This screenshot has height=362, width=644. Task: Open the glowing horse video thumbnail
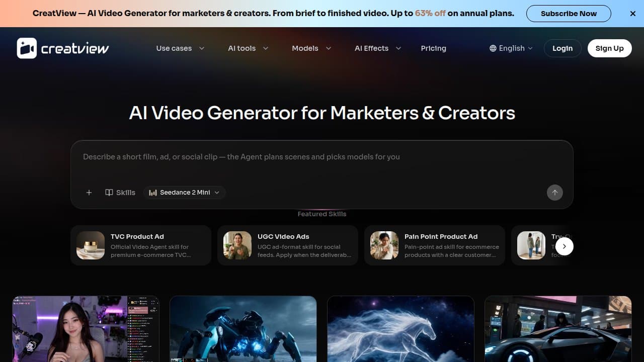(400, 329)
